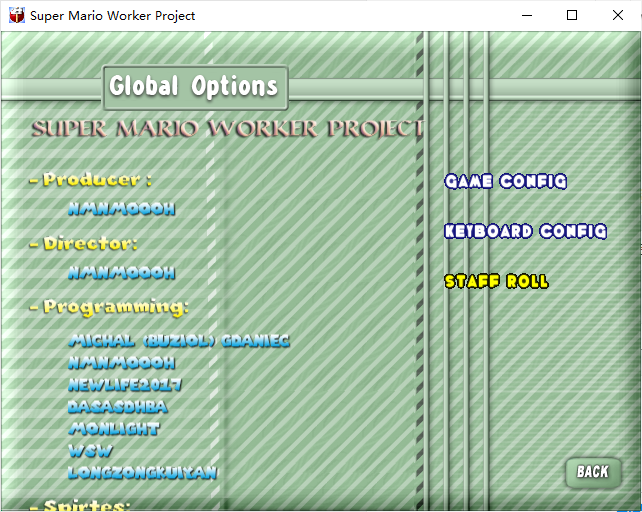Screen dimensions: 642x512
Task: Click the Director heading
Action: coord(84,243)
